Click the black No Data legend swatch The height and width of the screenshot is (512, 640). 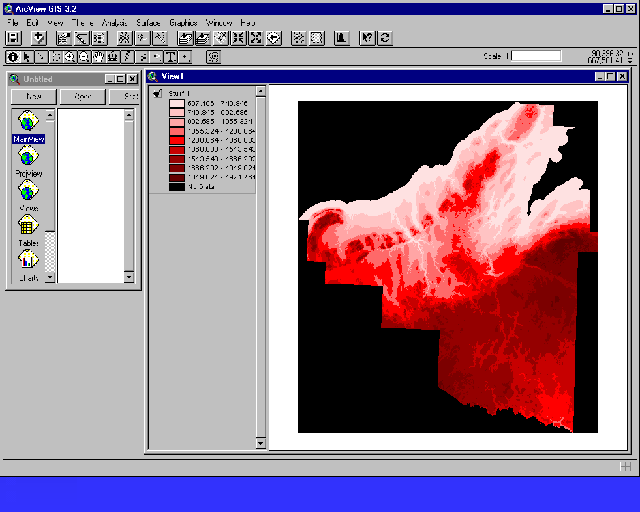point(176,186)
